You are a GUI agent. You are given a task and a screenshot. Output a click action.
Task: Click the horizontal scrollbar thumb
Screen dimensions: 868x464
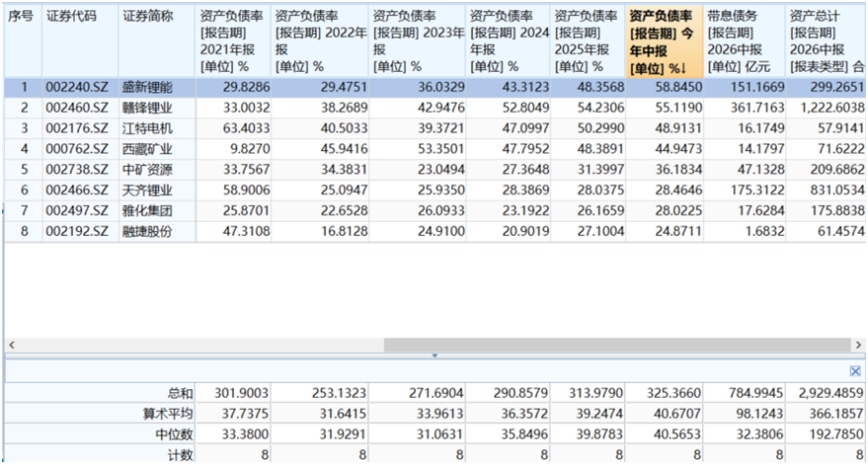(617, 345)
